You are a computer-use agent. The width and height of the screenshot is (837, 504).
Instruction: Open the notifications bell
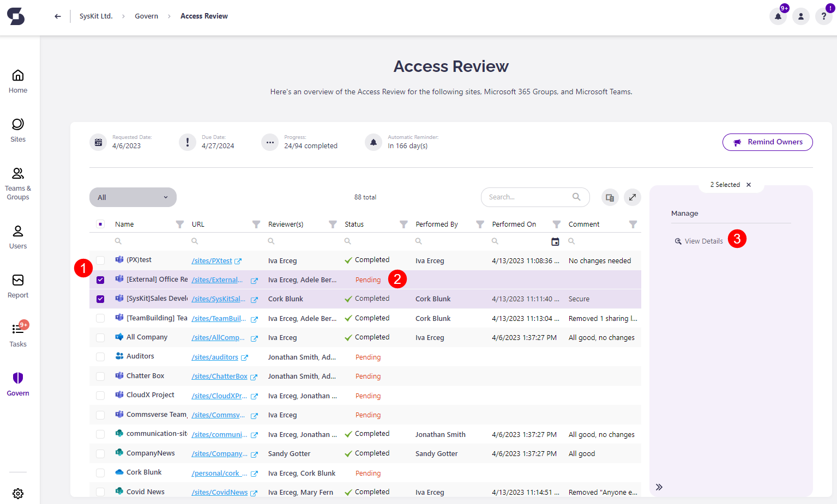click(x=778, y=16)
